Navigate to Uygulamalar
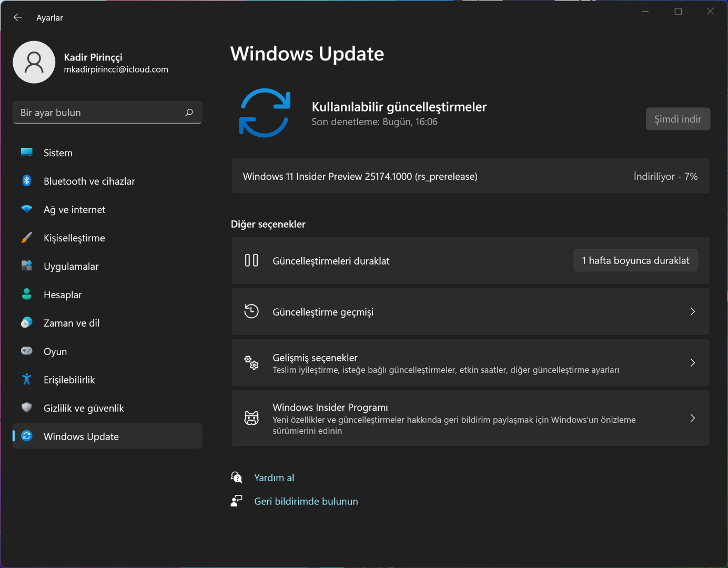Screen dimensions: 728x568 pyautogui.click(x=107, y=266)
